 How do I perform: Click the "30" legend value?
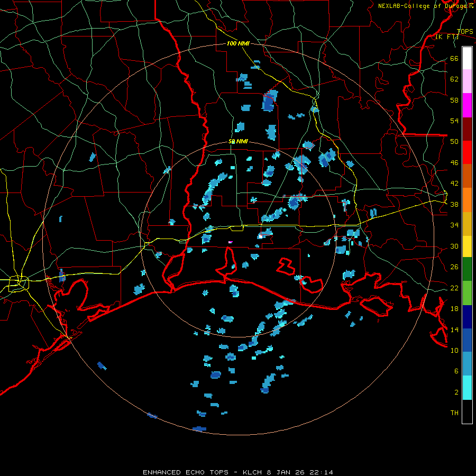[454, 246]
